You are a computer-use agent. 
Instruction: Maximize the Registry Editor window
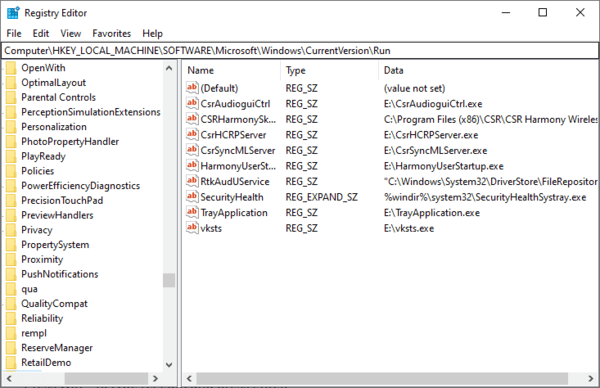(542, 12)
